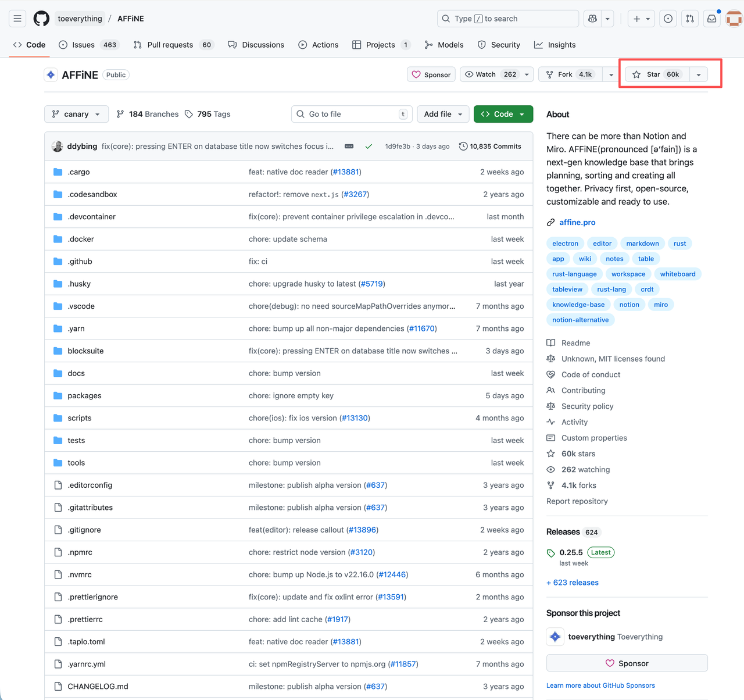Go to the Projects tab

tap(381, 45)
